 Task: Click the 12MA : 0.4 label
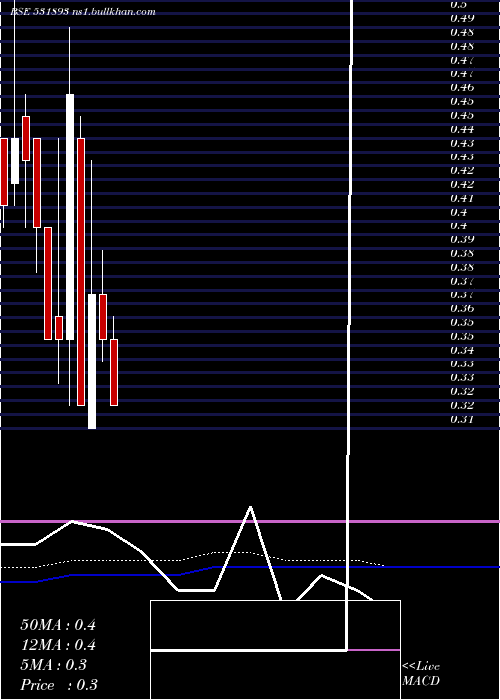58,645
